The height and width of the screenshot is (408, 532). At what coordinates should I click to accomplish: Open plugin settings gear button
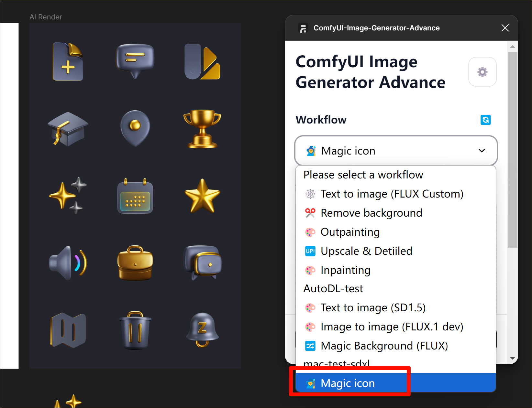(482, 72)
